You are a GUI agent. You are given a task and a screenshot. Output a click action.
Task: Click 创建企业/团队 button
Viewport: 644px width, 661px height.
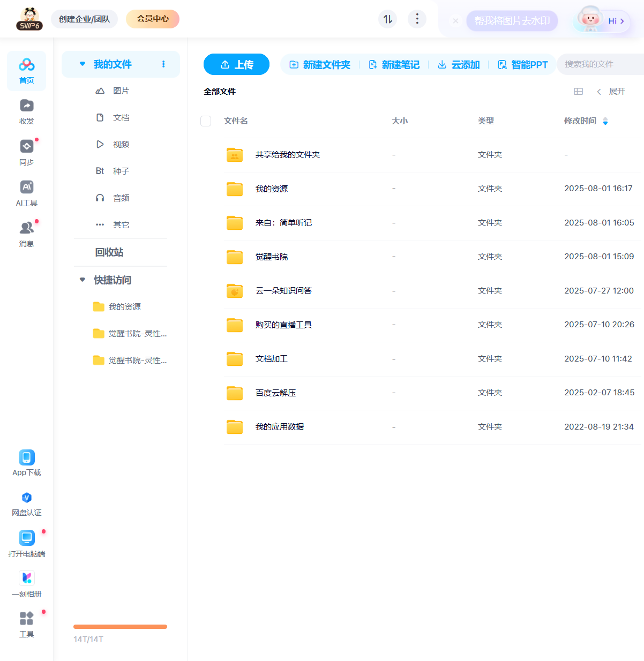point(84,19)
